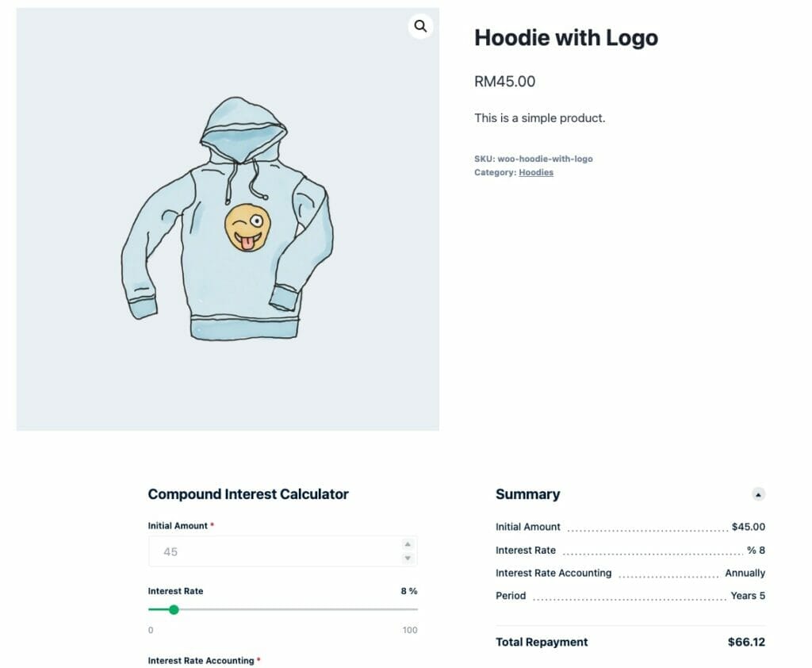Click the SKU woo-hoodie-with-logo text

point(534,159)
